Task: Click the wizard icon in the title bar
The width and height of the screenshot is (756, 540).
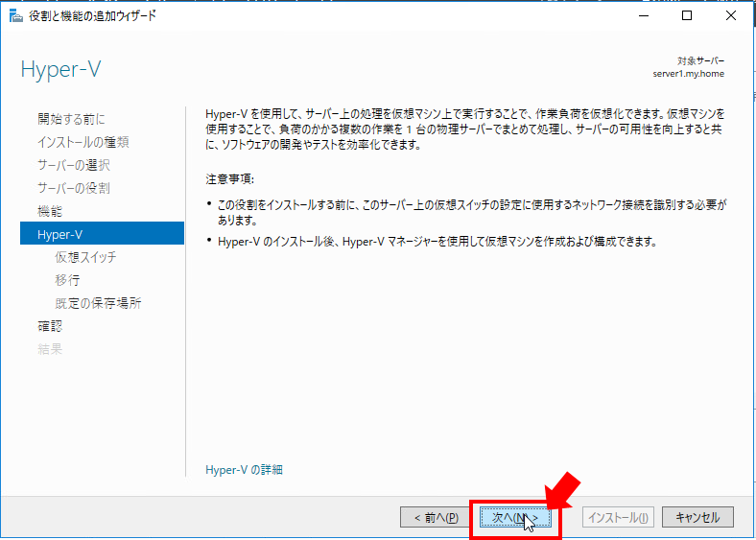Action: point(16,16)
